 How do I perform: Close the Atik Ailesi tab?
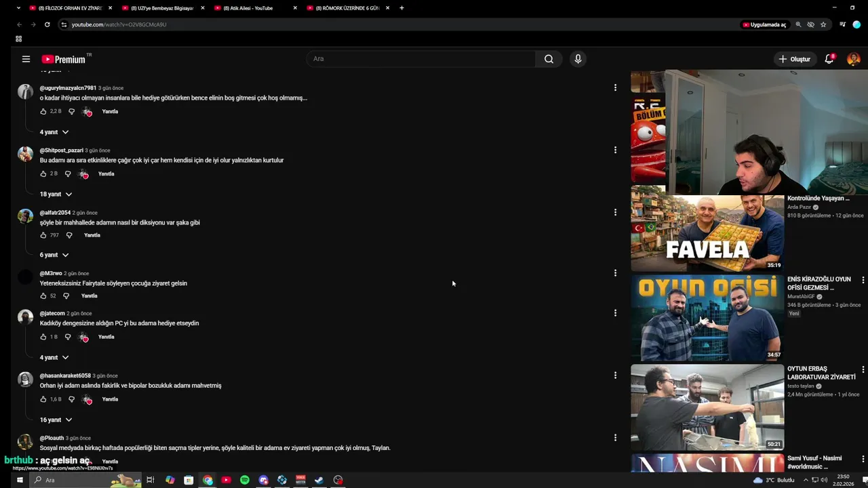295,8
